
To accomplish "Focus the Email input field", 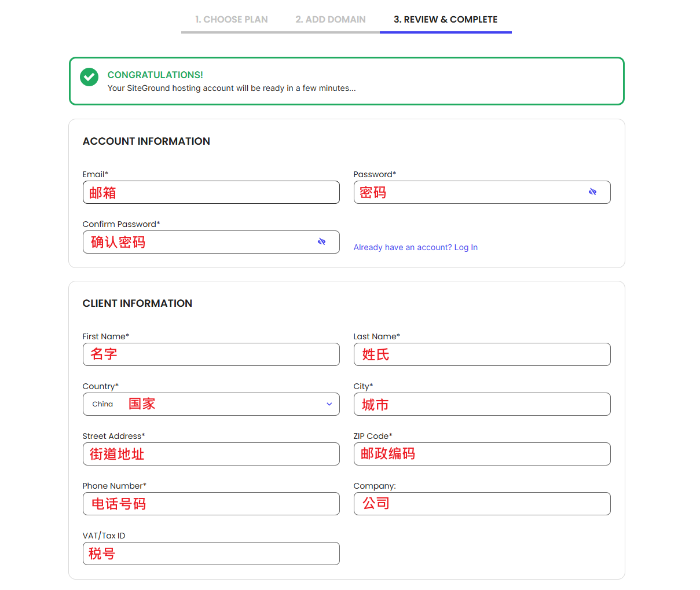I will [211, 192].
